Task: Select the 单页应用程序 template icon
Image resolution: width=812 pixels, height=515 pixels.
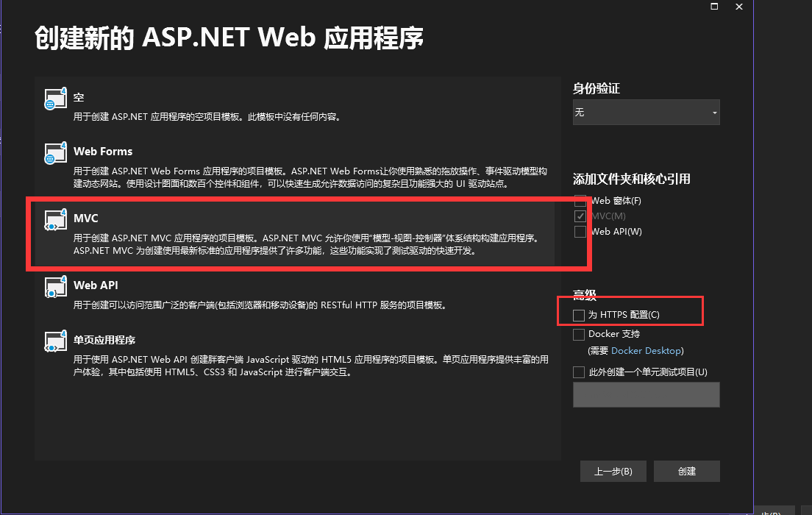Action: click(55, 341)
